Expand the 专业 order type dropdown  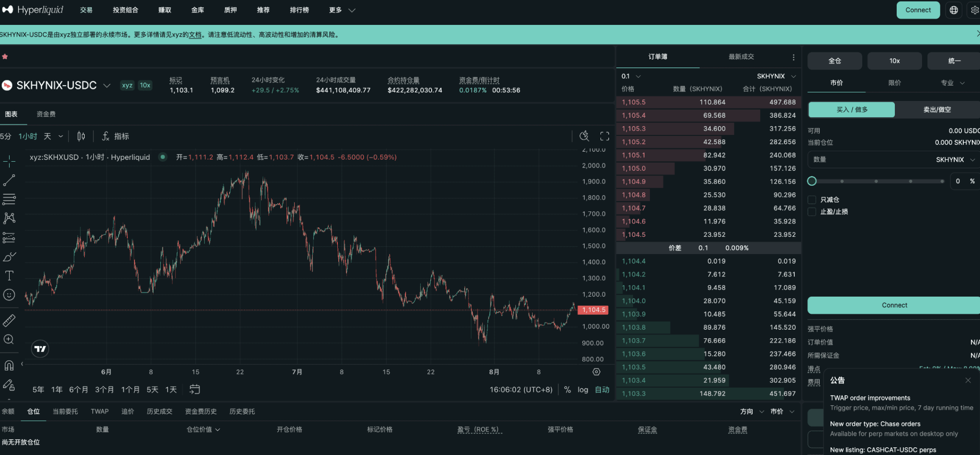952,83
